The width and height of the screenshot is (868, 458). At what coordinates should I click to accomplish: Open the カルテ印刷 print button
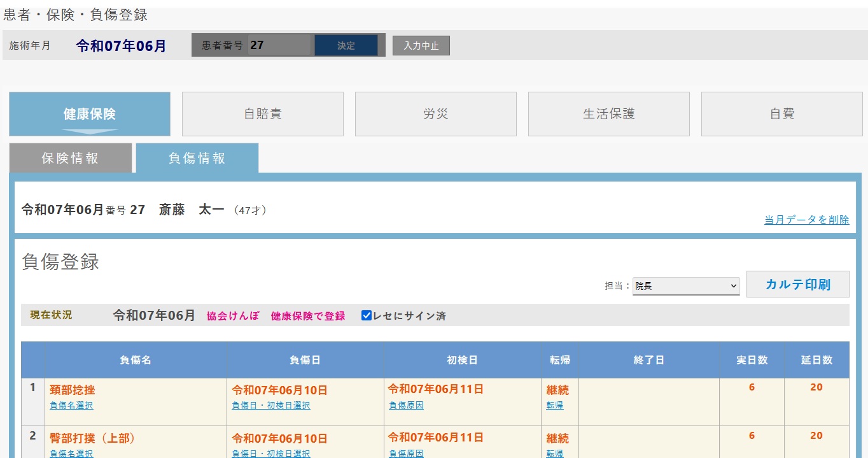(798, 283)
